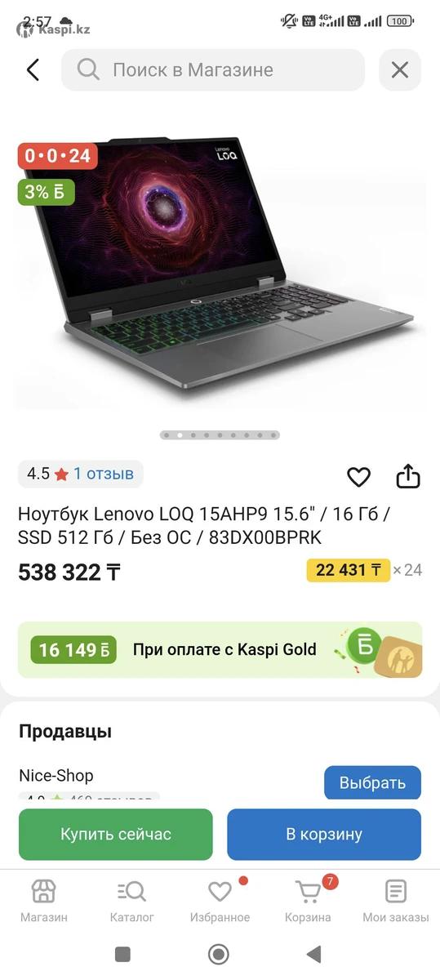Image resolution: width=440 pixels, height=980 pixels.
Task: Add laptop to favorites with heart icon
Action: [x=358, y=477]
